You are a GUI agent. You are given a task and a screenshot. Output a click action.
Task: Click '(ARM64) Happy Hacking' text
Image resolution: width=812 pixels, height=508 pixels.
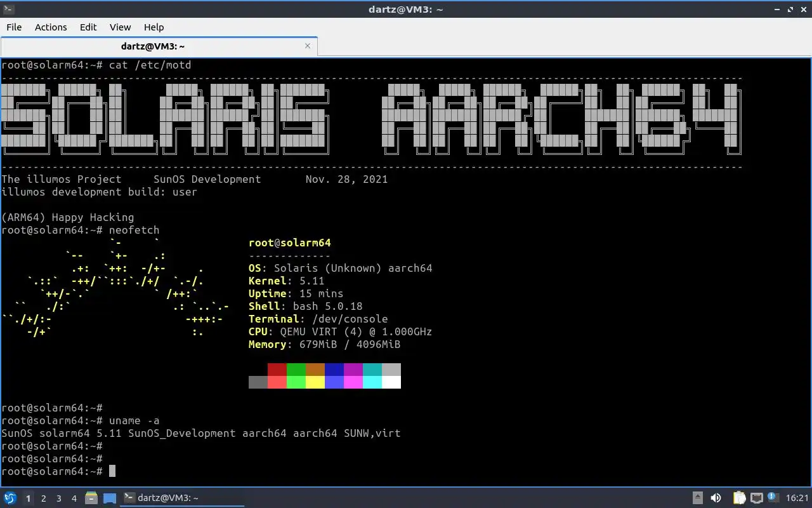tap(68, 217)
